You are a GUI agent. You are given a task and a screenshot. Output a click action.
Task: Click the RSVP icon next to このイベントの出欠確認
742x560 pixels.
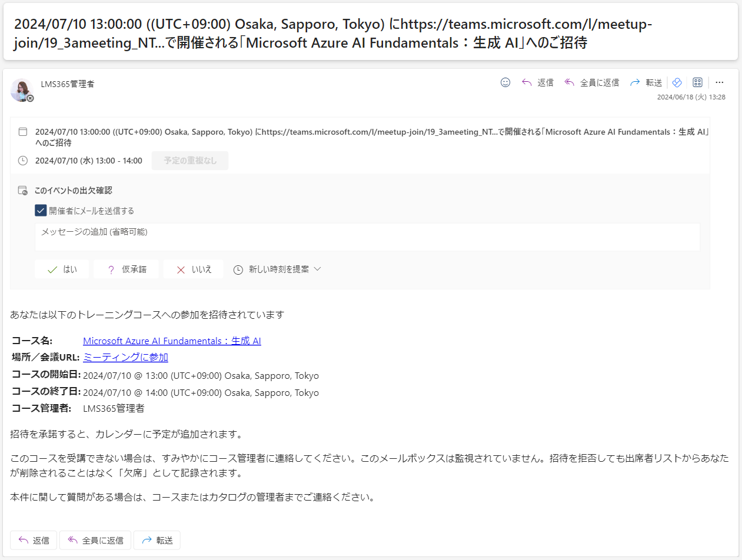point(23,191)
